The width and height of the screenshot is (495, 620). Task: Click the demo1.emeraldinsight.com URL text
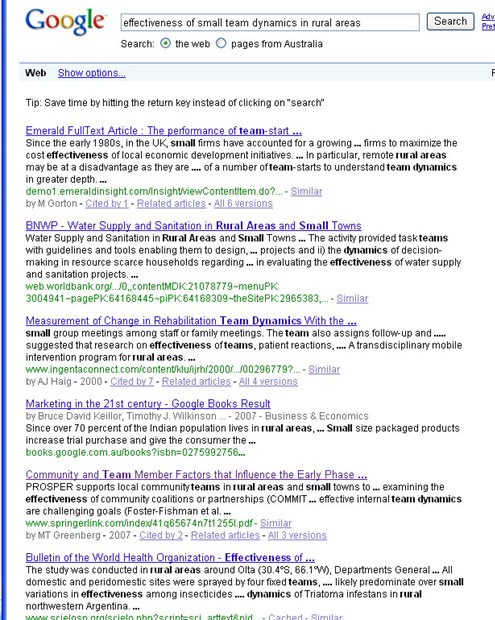[154, 191]
